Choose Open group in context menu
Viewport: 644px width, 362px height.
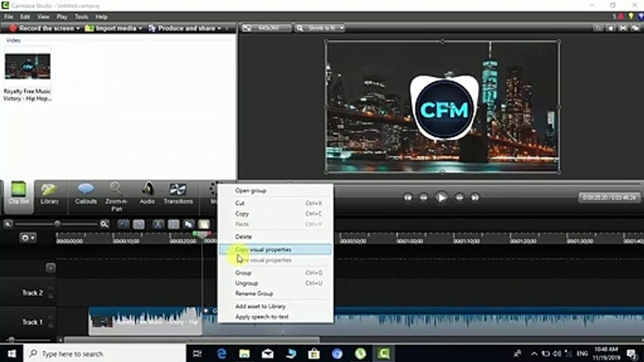tap(275, 191)
